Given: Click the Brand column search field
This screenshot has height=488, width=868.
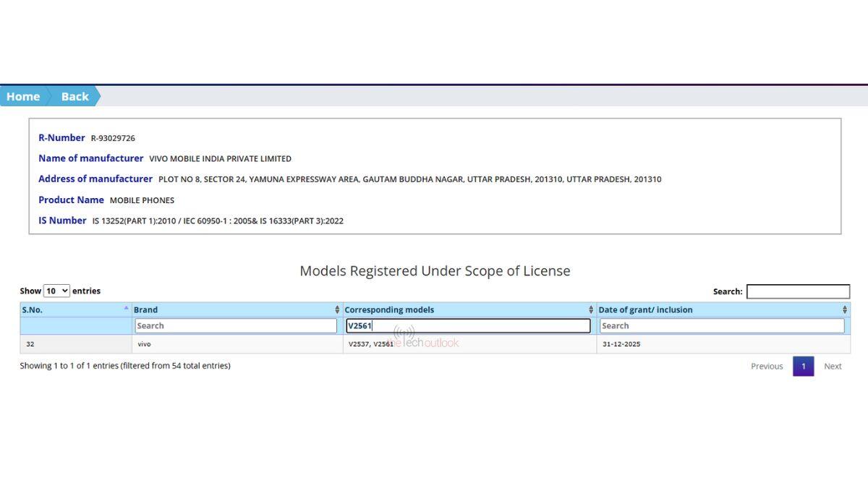Looking at the screenshot, I should click(236, 326).
